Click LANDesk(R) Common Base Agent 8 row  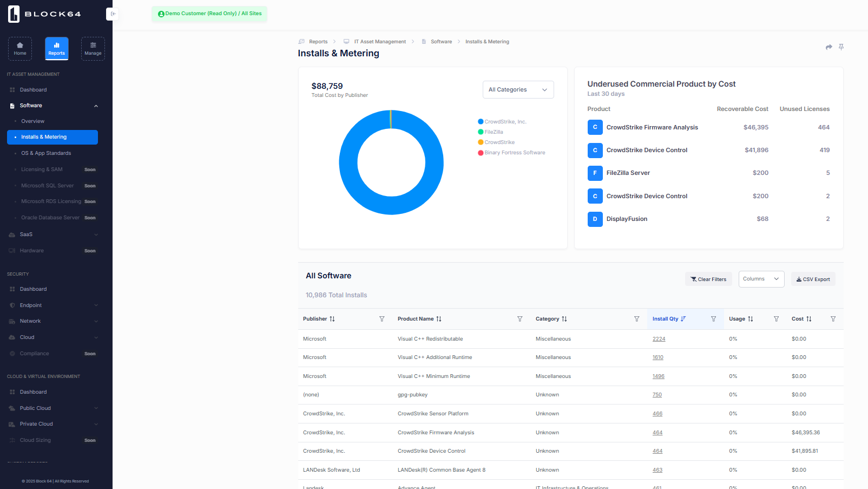[570, 470]
